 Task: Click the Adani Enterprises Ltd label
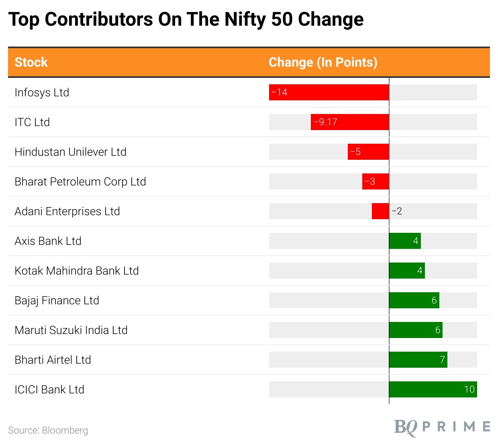(x=67, y=211)
